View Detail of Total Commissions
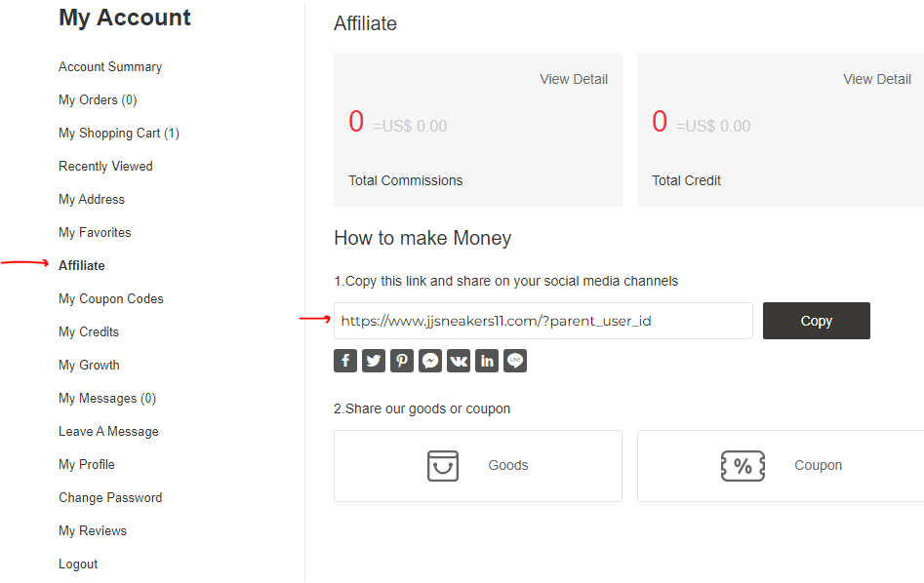The image size is (924, 583). point(574,80)
